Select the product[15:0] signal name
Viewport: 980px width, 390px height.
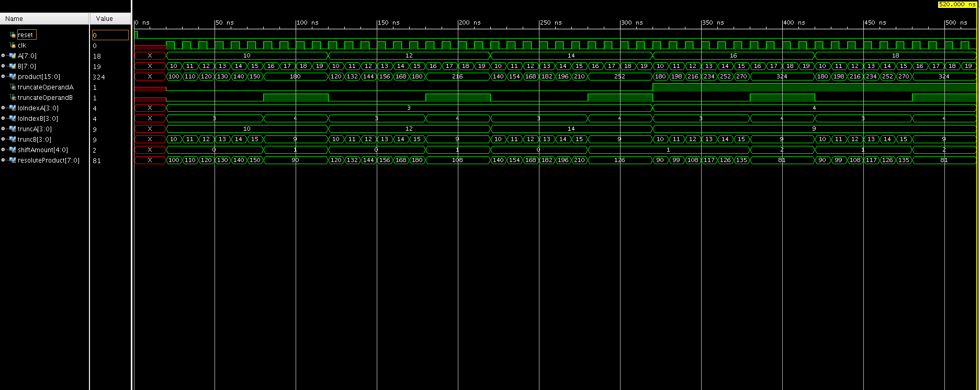pyautogui.click(x=39, y=77)
